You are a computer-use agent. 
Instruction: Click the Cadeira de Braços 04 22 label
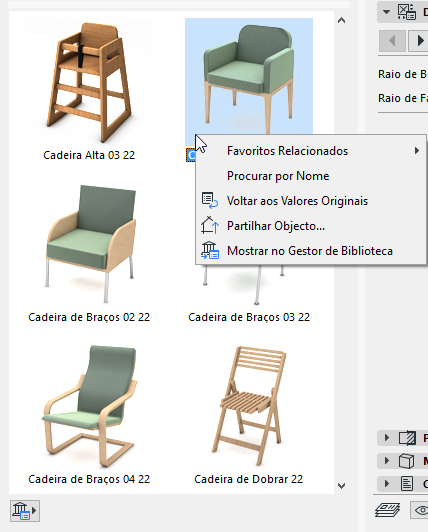(x=89, y=479)
